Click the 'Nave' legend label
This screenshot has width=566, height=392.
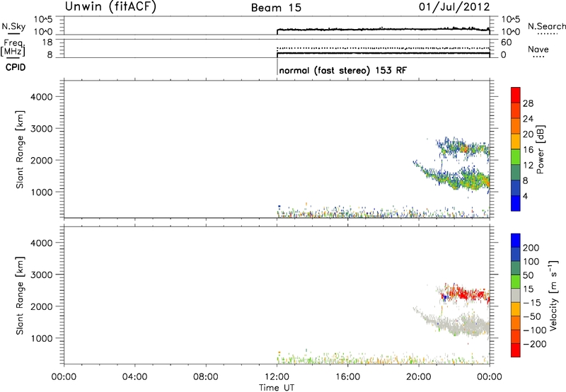[538, 50]
